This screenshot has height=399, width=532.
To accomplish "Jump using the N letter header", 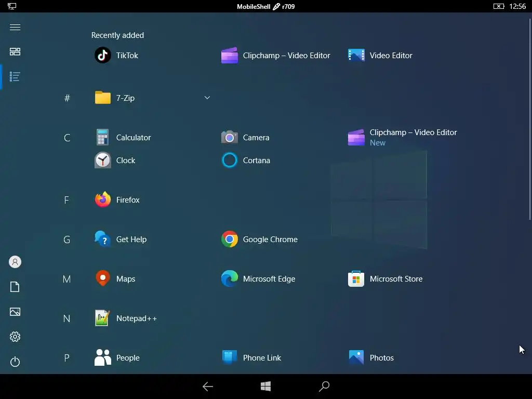I will [x=67, y=318].
